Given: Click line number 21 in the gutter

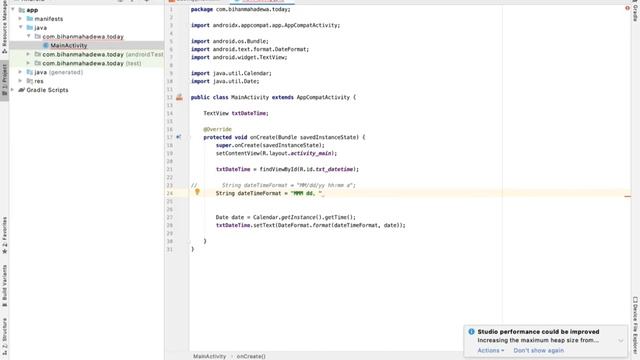Looking at the screenshot, I should (170, 169).
